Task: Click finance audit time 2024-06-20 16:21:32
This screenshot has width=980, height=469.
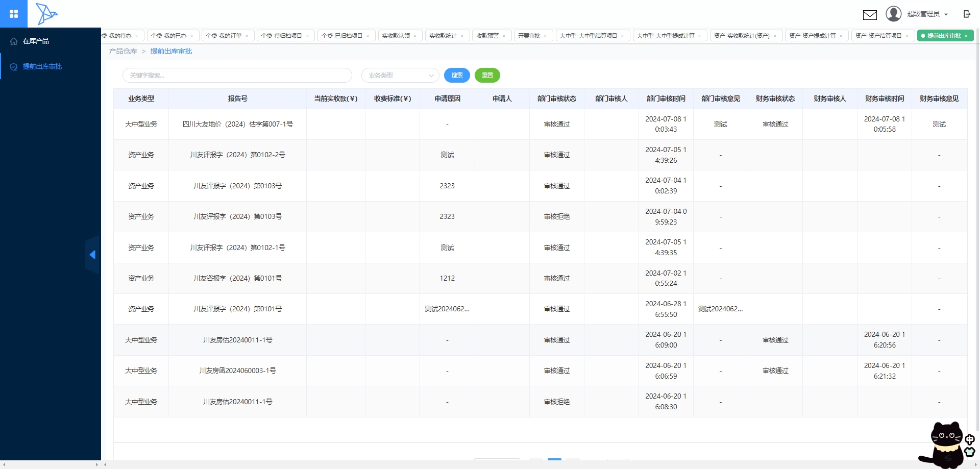Action: (x=885, y=371)
